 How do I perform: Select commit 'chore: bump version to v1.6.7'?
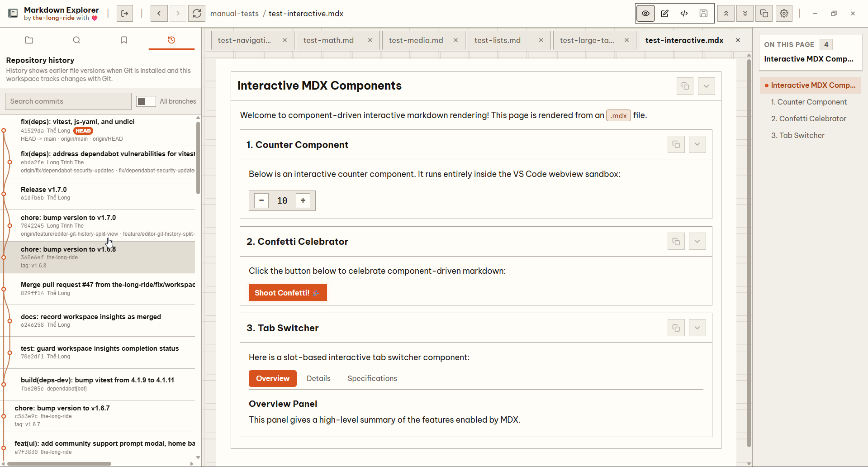click(x=99, y=416)
